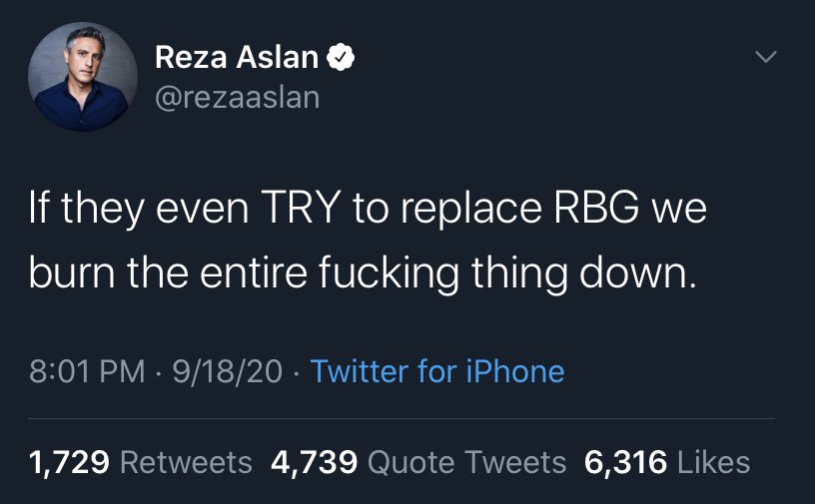Click the verified checkmark badge
815x504 pixels.
(342, 59)
